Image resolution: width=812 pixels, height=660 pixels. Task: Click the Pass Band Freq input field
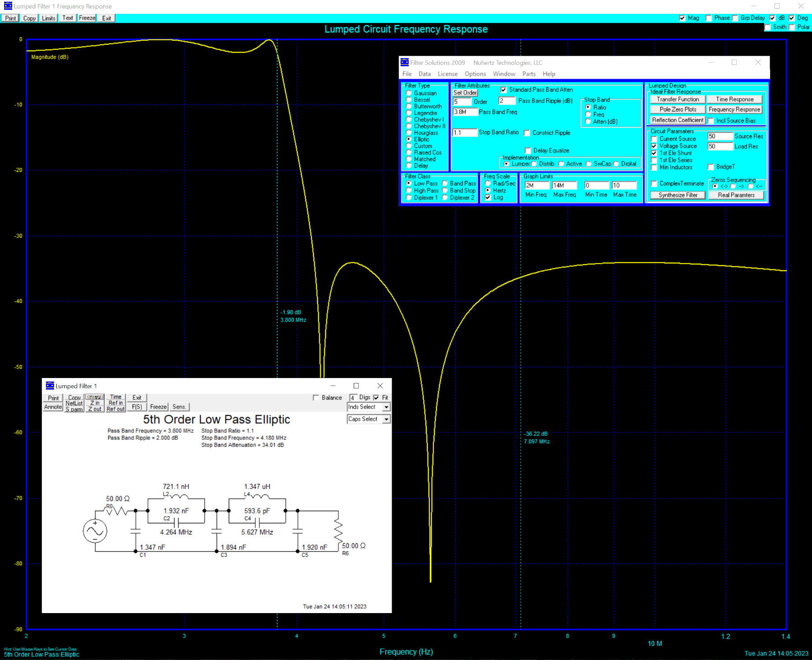pos(465,112)
